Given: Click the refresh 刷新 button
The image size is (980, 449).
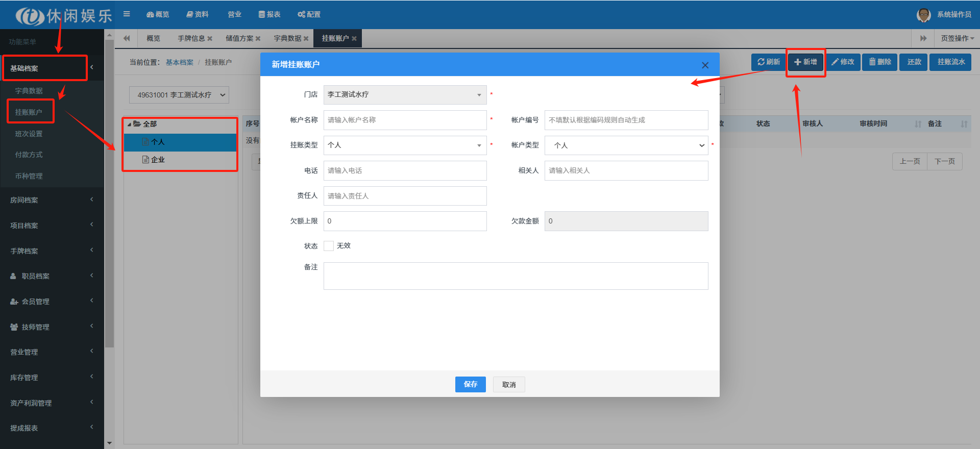Looking at the screenshot, I should [x=768, y=62].
